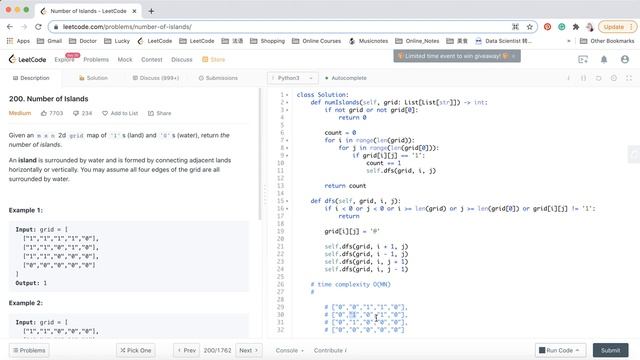This screenshot has height=360, width=640.
Task: Open Contest in the nav bar
Action: (152, 60)
